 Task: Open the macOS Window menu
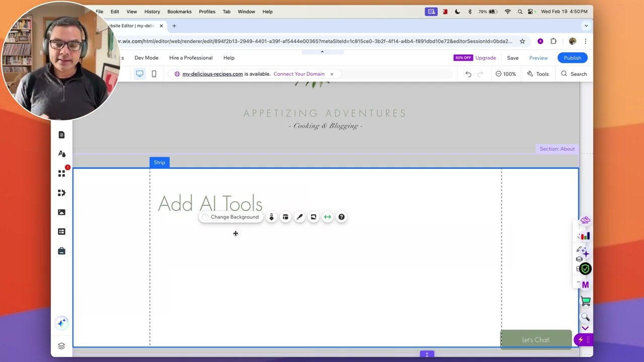pyautogui.click(x=246, y=12)
